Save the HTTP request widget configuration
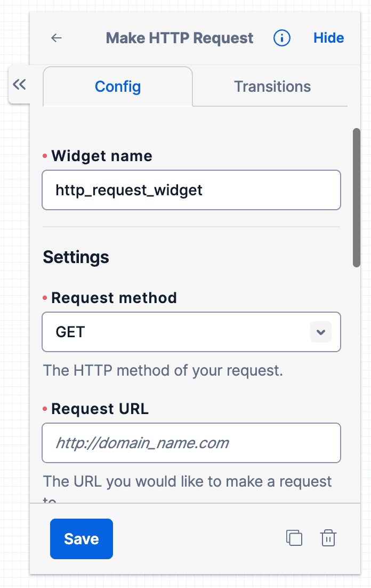Viewport: 371px width, 588px height. coord(81,538)
